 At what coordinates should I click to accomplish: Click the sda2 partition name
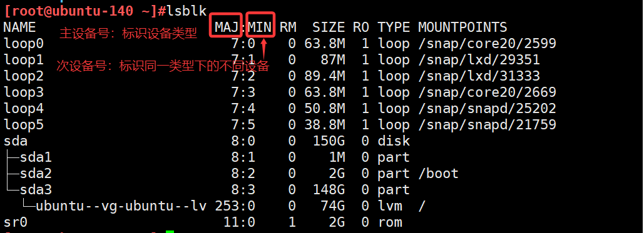(36, 173)
